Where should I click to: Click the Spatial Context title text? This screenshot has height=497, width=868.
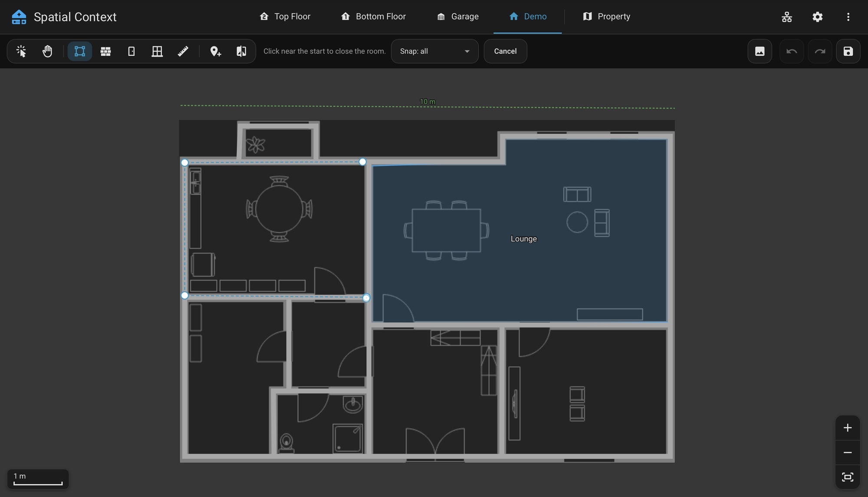75,17
